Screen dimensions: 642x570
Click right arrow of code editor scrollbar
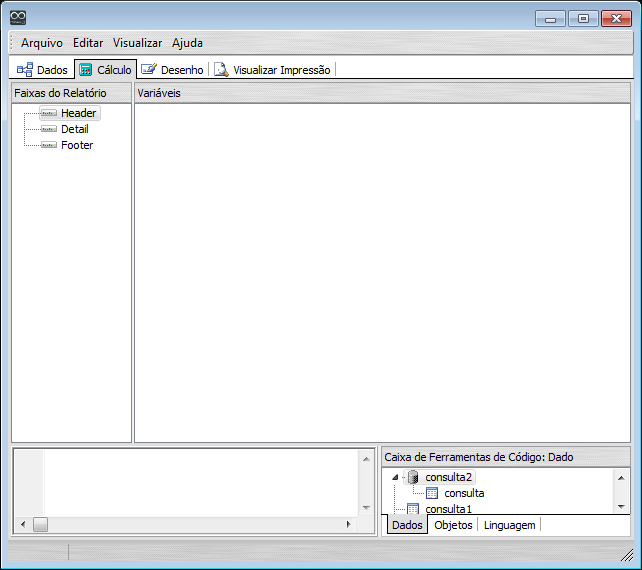(x=348, y=524)
